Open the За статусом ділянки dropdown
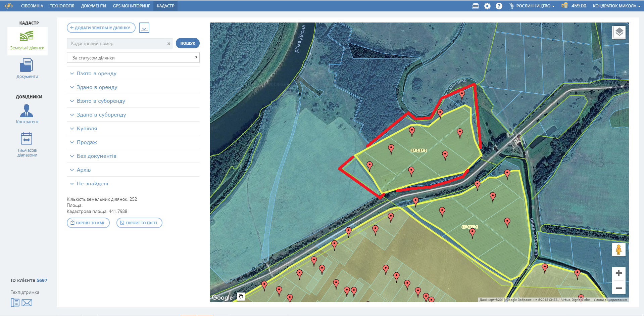644x316 pixels. 133,58
